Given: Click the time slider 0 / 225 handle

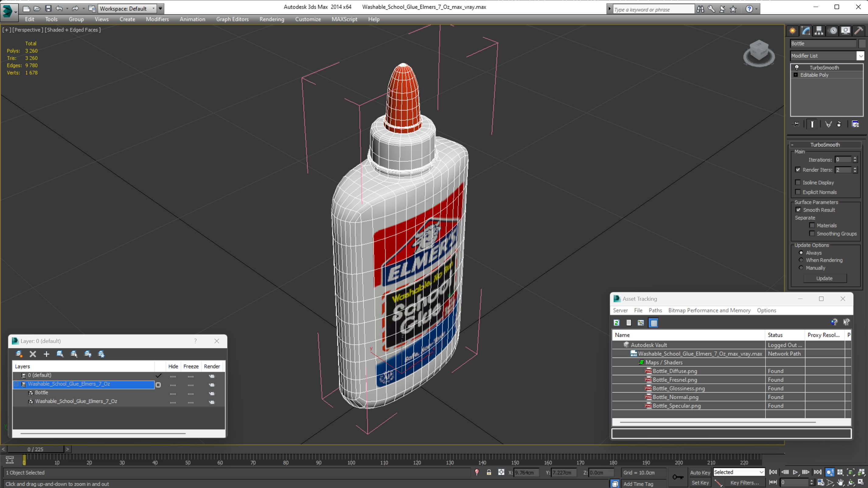Looking at the screenshot, I should click(x=35, y=449).
